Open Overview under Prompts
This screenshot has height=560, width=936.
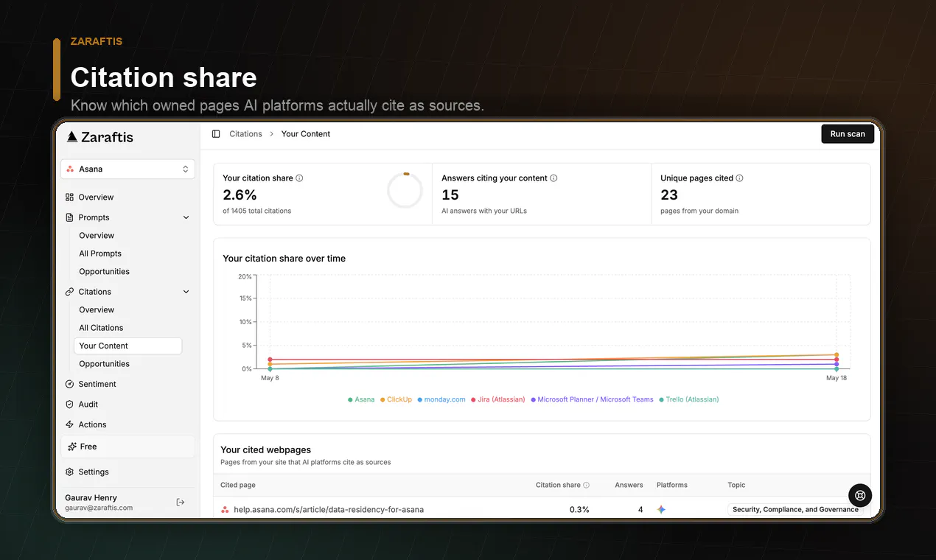coord(97,236)
